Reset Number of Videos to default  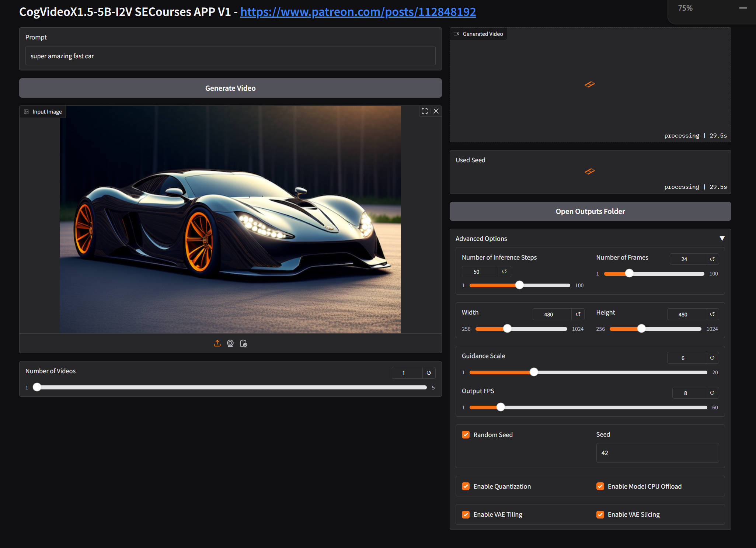[429, 373]
